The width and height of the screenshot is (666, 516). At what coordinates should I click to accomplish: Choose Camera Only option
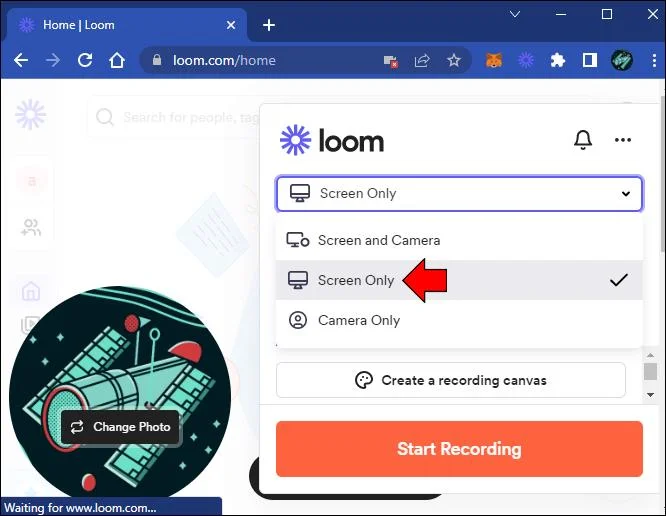(459, 320)
